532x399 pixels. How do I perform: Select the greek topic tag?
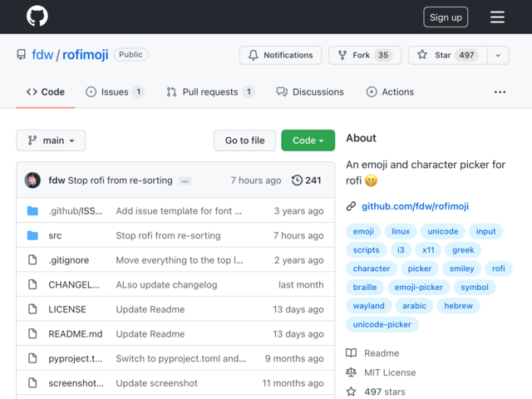pyautogui.click(x=463, y=250)
